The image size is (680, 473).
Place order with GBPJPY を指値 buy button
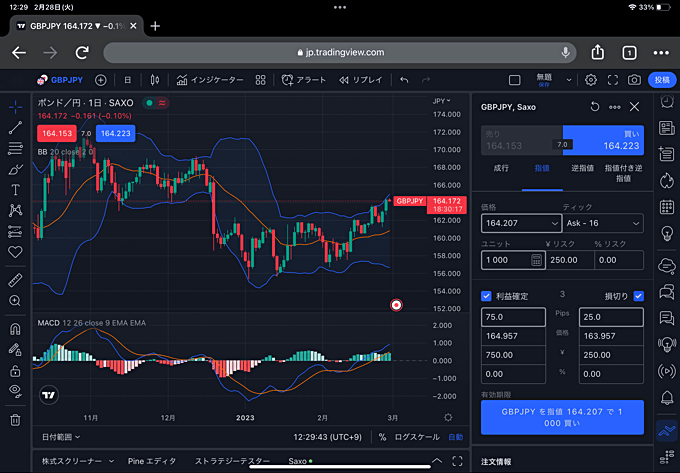562,417
